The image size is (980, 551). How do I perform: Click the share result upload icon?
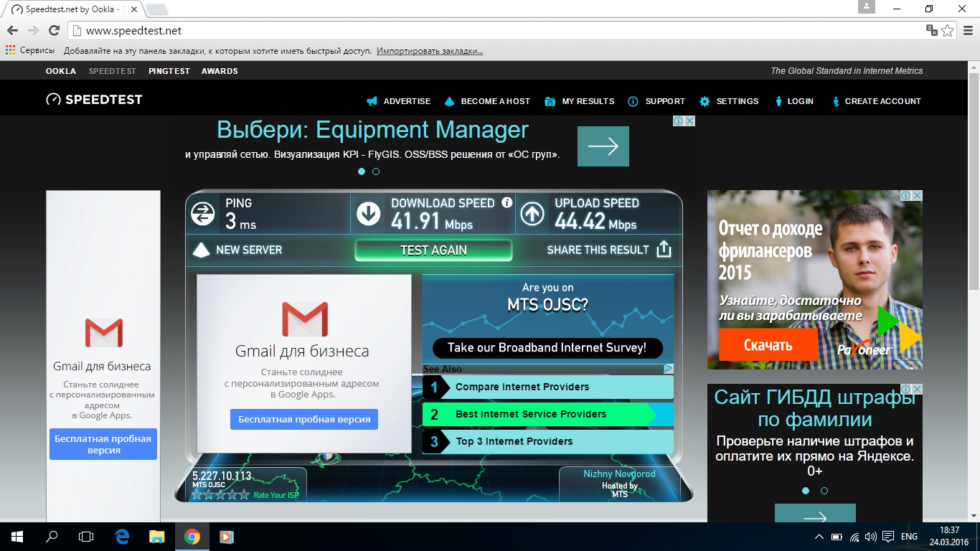pos(664,249)
